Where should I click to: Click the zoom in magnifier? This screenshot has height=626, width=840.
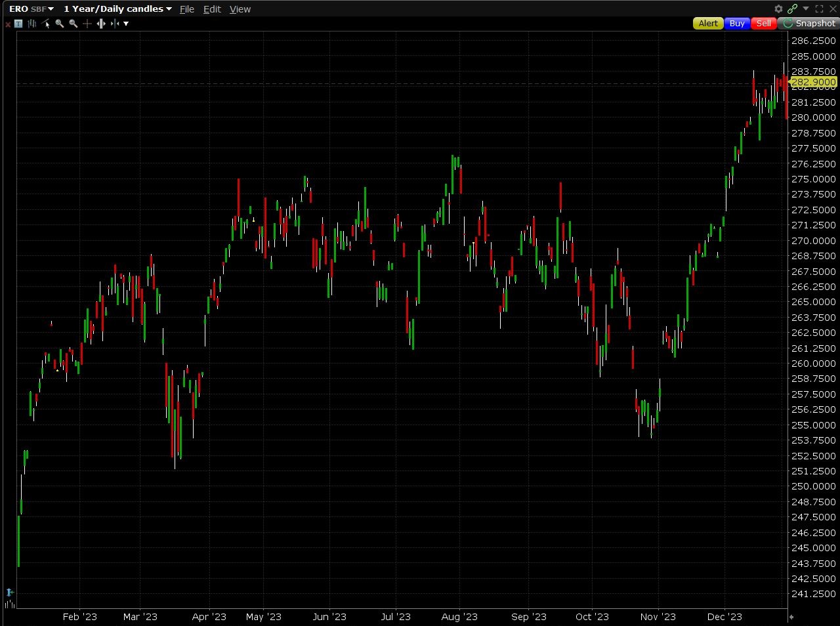[60, 24]
